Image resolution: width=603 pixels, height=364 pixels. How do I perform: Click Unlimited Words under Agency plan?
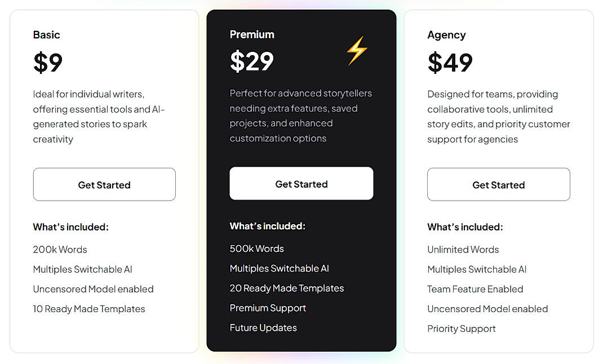(463, 250)
